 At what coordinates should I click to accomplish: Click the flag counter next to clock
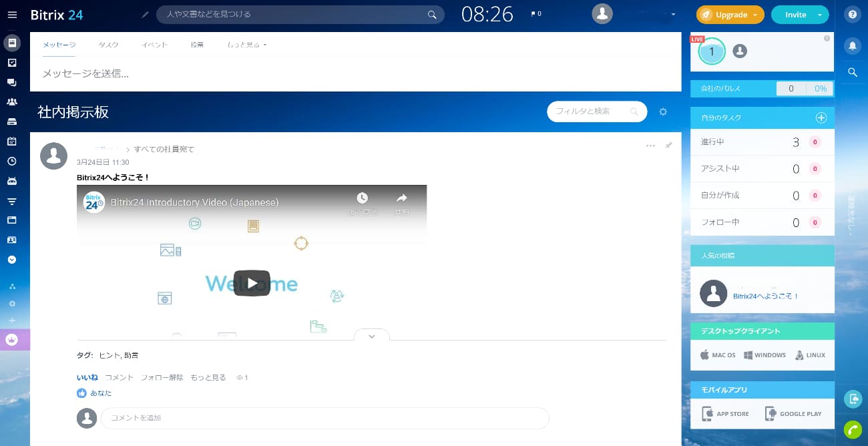[x=536, y=14]
